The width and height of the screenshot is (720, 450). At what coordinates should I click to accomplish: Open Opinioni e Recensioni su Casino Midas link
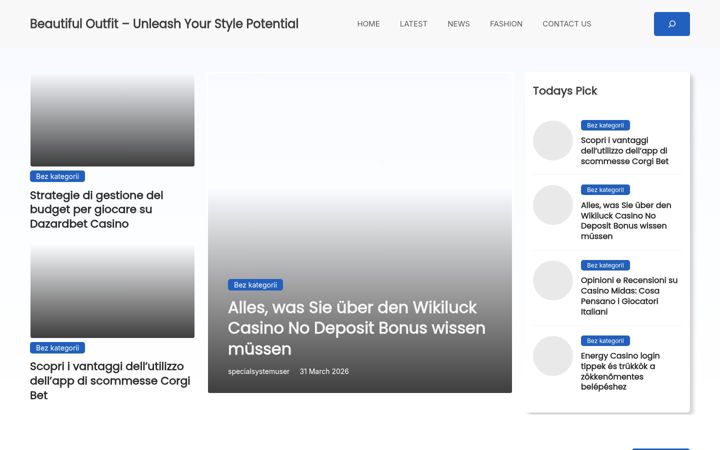629,296
